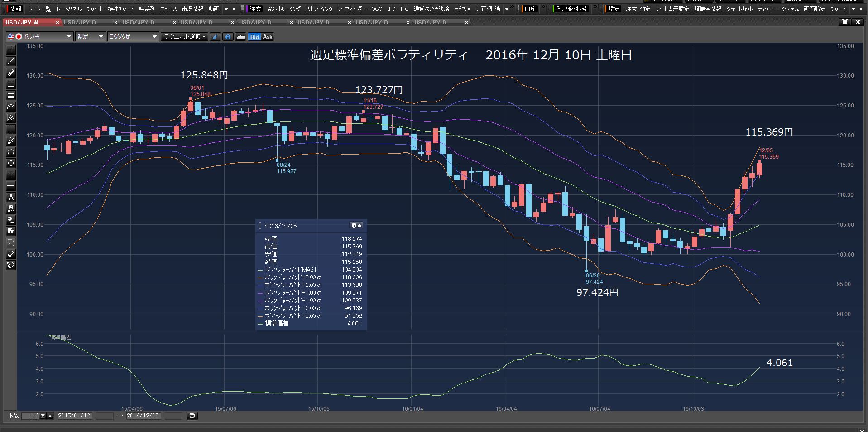Click the 入出金･振替 button
868x432 pixels.
click(571, 9)
